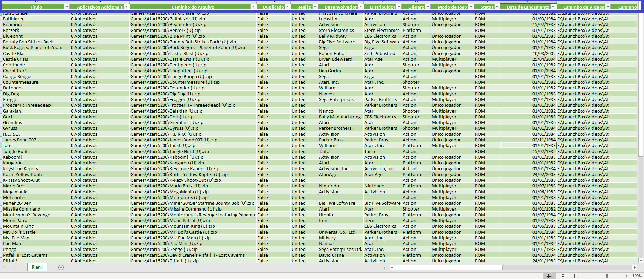Select Pac-Man row 0 Aplicativos cell
Screen dimensions: 644x279
(100, 243)
